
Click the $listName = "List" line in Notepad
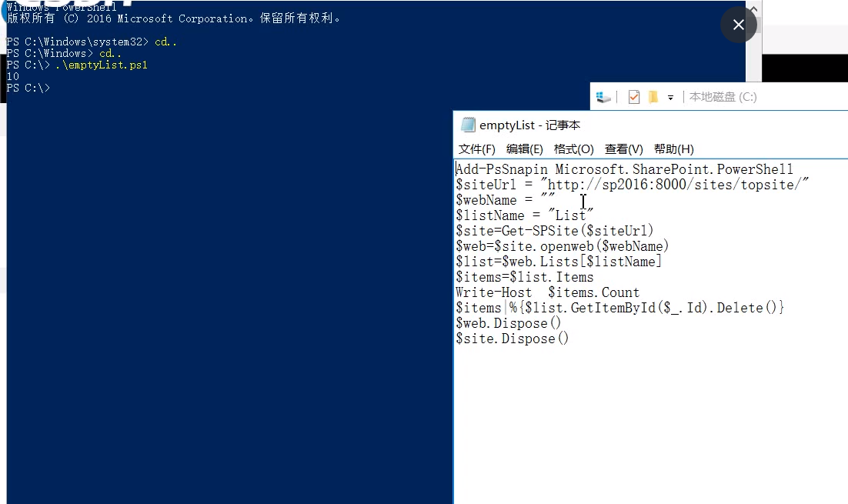525,215
